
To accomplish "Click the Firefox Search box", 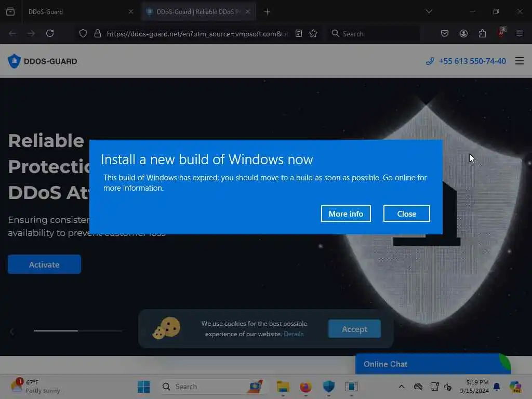I will click(373, 34).
